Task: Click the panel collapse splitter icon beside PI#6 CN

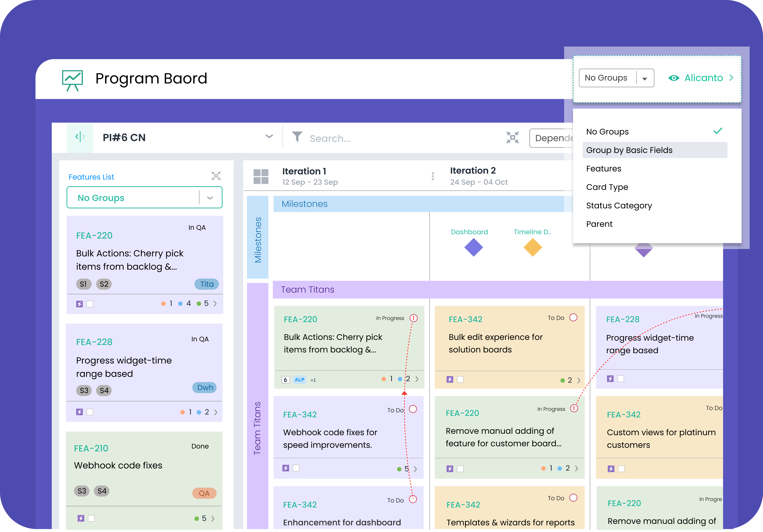Action: click(x=80, y=137)
